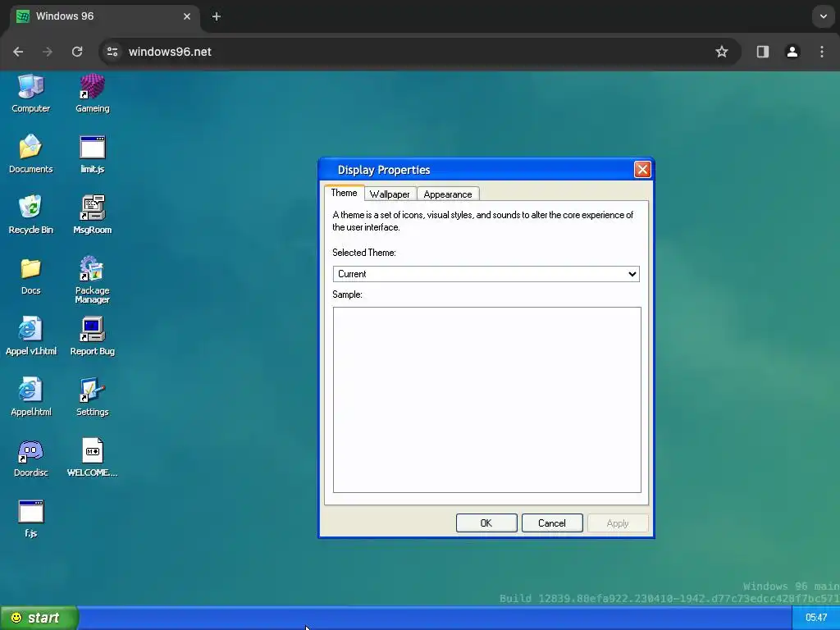Bookmark this page with the star icon
This screenshot has width=840, height=630.
point(722,52)
